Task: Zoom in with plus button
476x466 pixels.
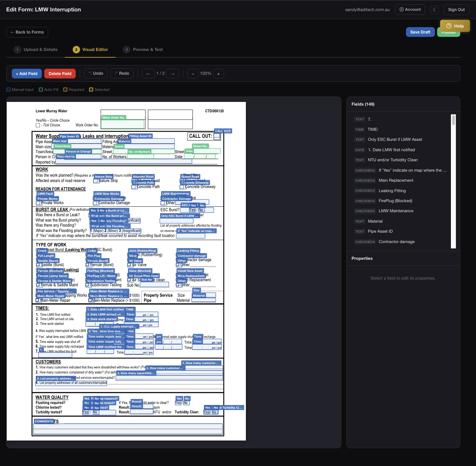Action: tap(218, 74)
